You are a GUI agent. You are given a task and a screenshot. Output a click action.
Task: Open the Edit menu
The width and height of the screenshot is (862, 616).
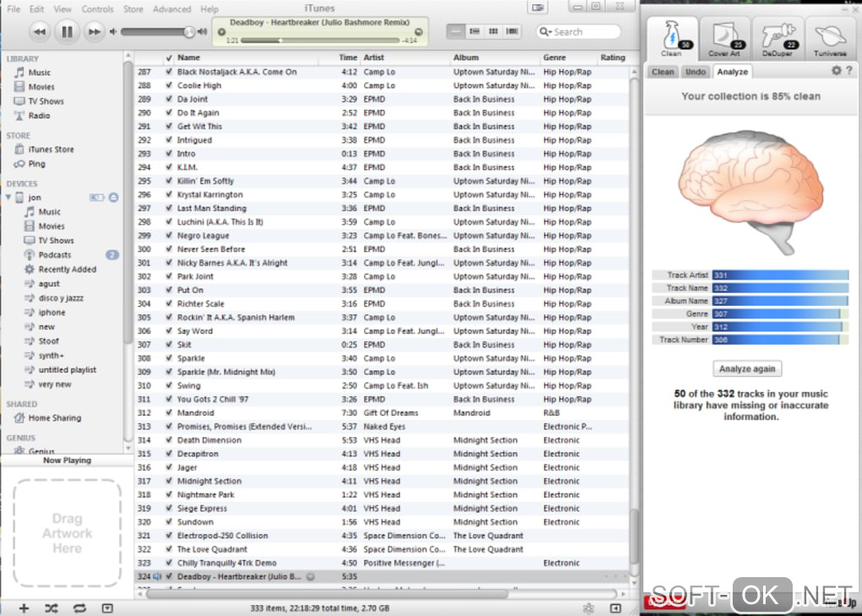click(37, 8)
